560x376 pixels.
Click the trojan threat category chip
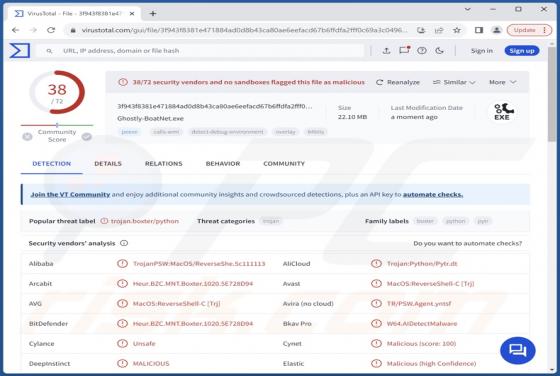[271, 221]
